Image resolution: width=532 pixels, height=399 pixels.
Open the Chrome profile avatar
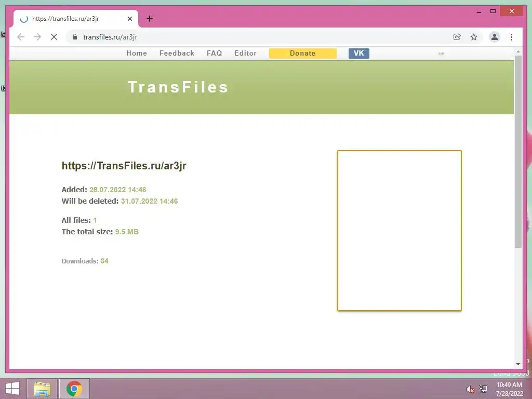click(x=495, y=37)
